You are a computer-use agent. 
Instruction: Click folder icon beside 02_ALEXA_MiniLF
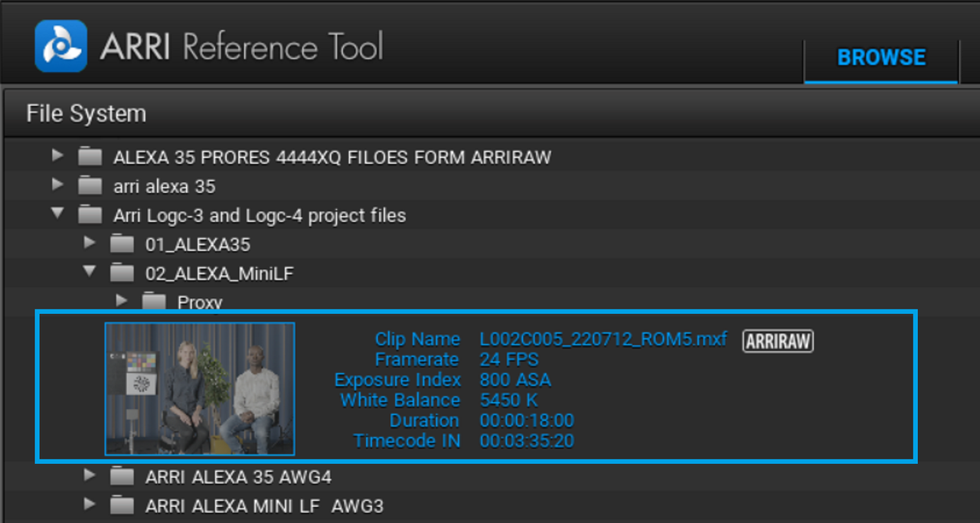point(122,273)
